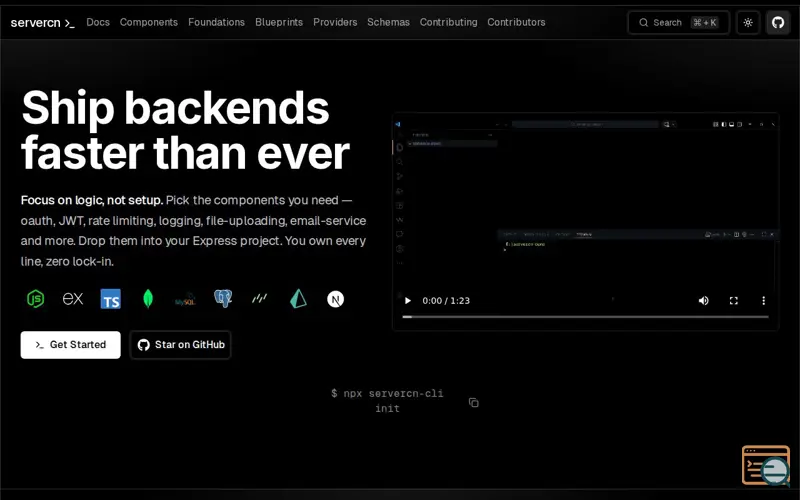Open the video more options menu
Image resolution: width=800 pixels, height=500 pixels.
pyautogui.click(x=764, y=301)
